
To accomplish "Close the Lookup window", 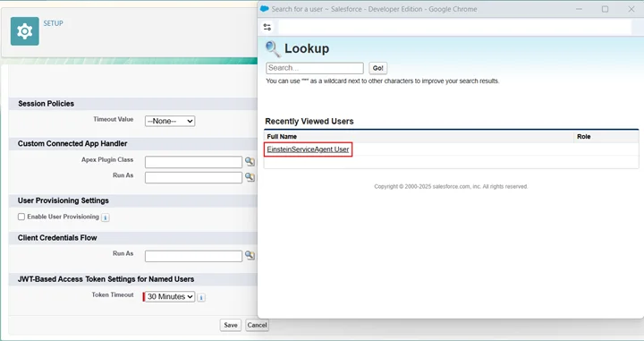I will click(x=631, y=9).
